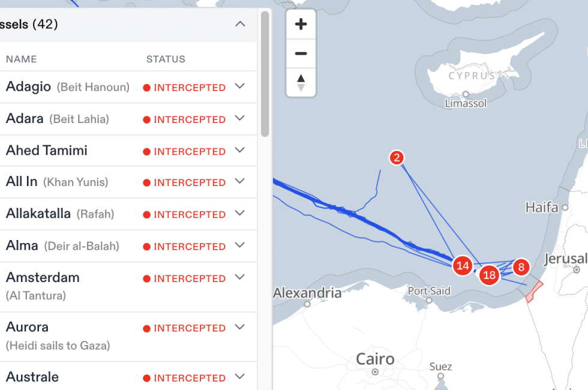The image size is (588, 390).
Task: Open the cluster marker labeled 18
Action: tap(490, 275)
